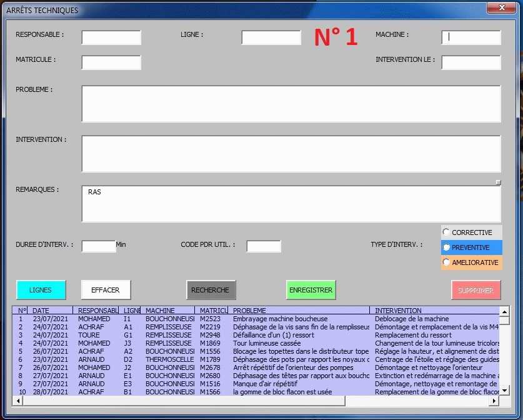This screenshot has height=420, width=523.
Task: Focus the MACHINE input field
Action: point(471,37)
